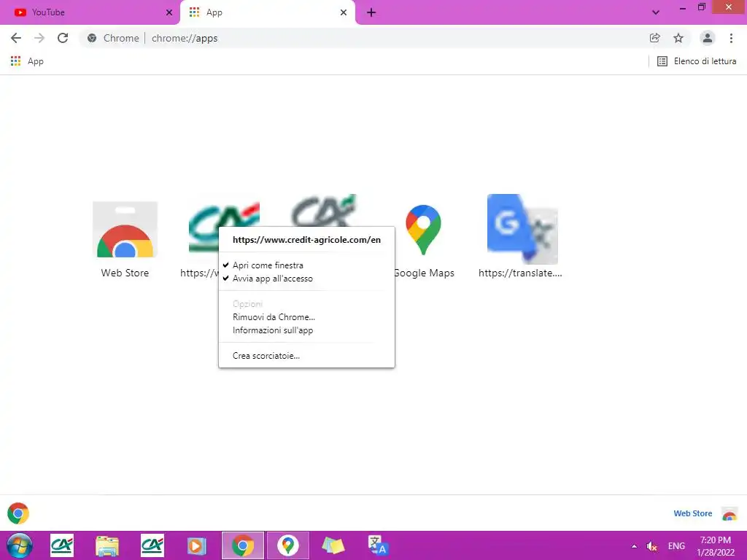Open the Web Store app icon
The image size is (747, 560).
click(x=125, y=230)
